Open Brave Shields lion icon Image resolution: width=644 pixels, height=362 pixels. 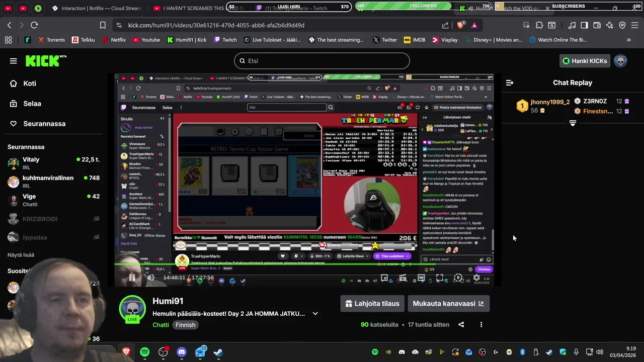(x=460, y=25)
